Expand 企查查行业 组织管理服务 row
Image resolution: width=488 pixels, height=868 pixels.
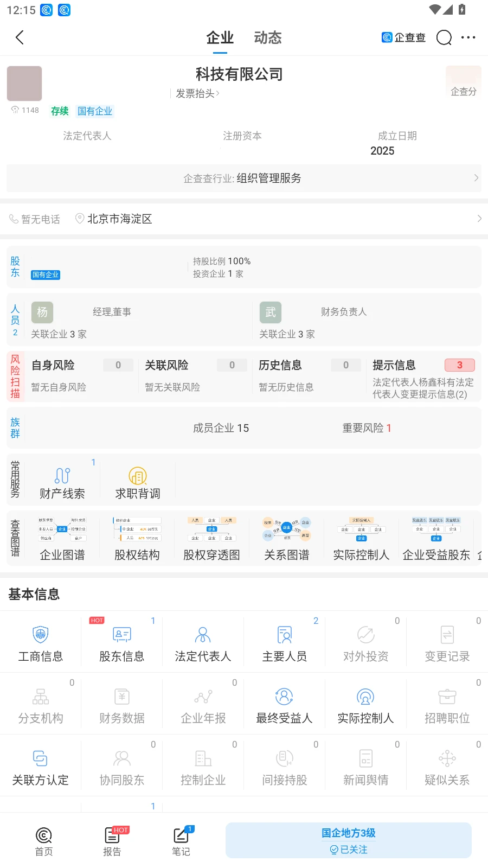[x=244, y=178]
